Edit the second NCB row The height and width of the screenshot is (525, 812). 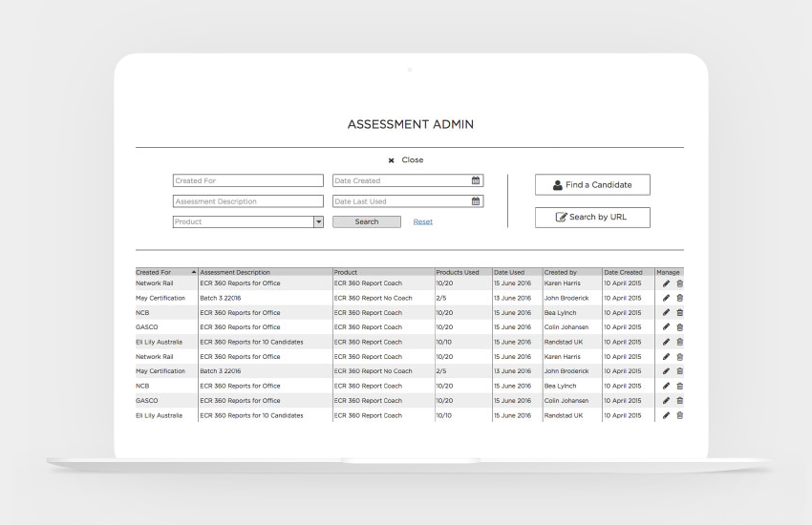(666, 386)
